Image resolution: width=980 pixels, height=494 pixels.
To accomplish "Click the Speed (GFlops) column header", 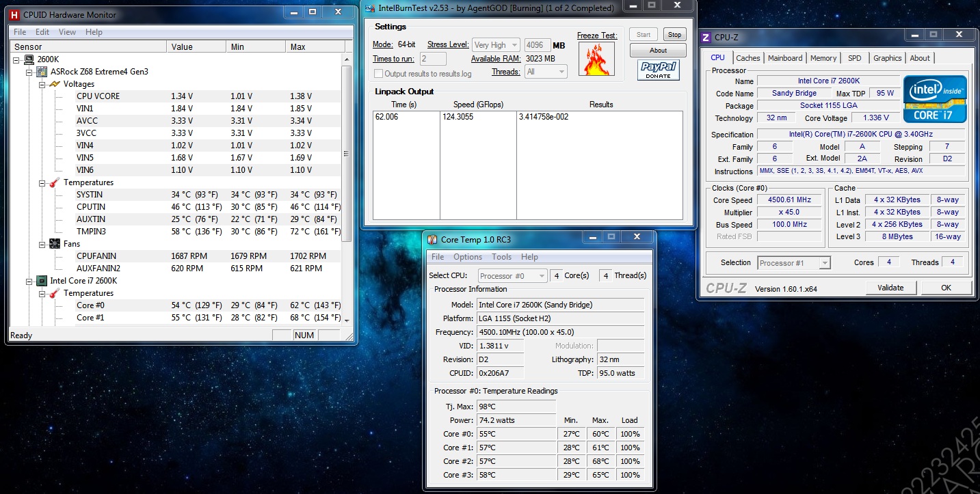I will click(477, 105).
